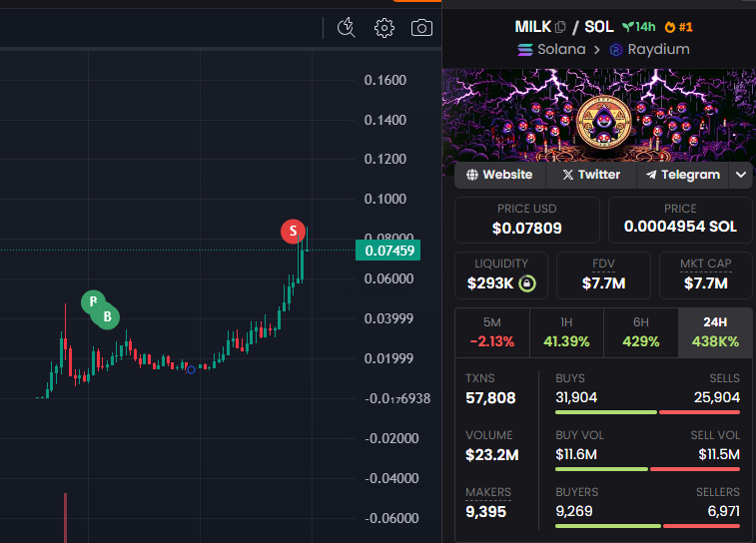Click the current price label 0.07459

[388, 251]
